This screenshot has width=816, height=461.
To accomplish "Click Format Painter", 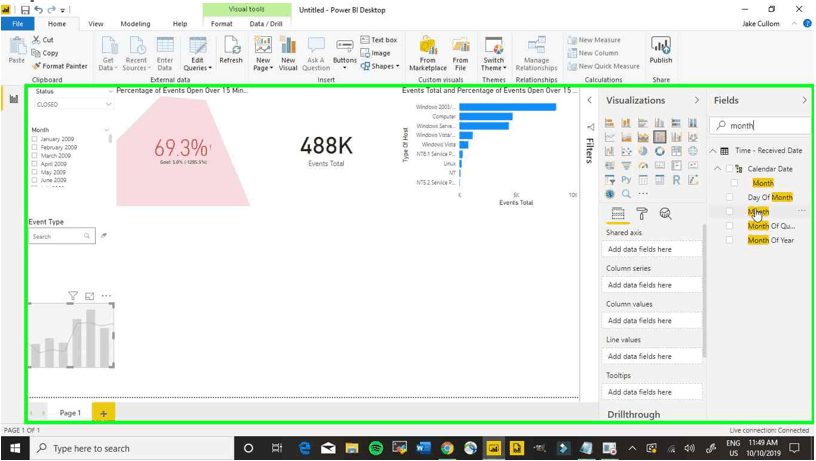I will 59,66.
